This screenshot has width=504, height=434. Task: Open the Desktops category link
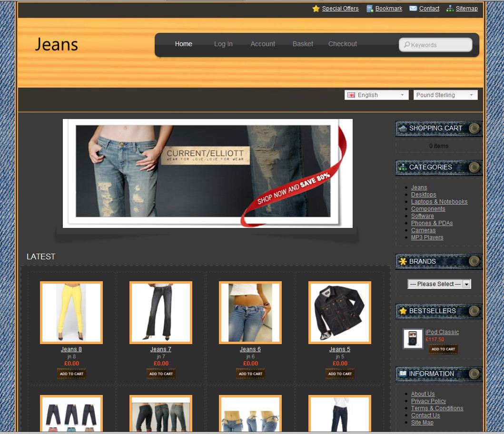pyautogui.click(x=423, y=195)
